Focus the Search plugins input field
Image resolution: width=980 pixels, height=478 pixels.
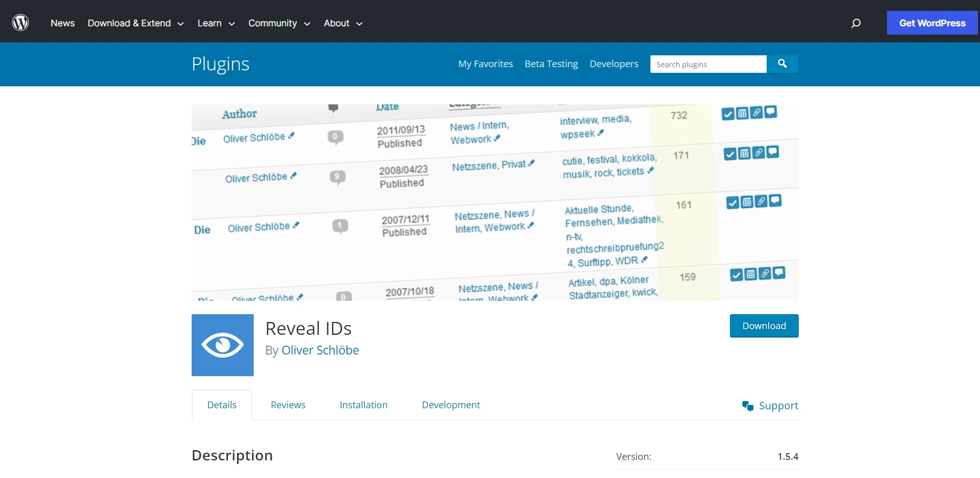[x=708, y=64]
